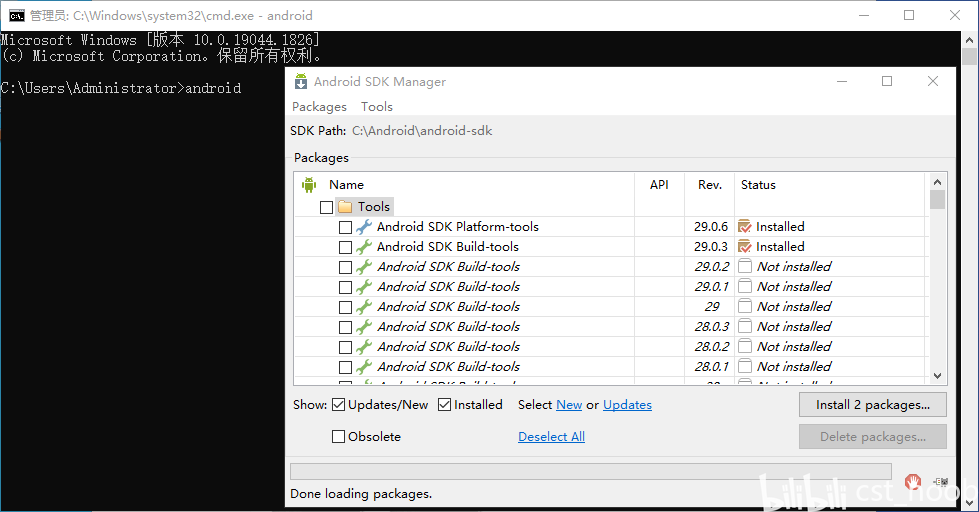This screenshot has height=512, width=979.
Task: Click wrench icon of Build-tools 29.0.2
Action: [364, 267]
